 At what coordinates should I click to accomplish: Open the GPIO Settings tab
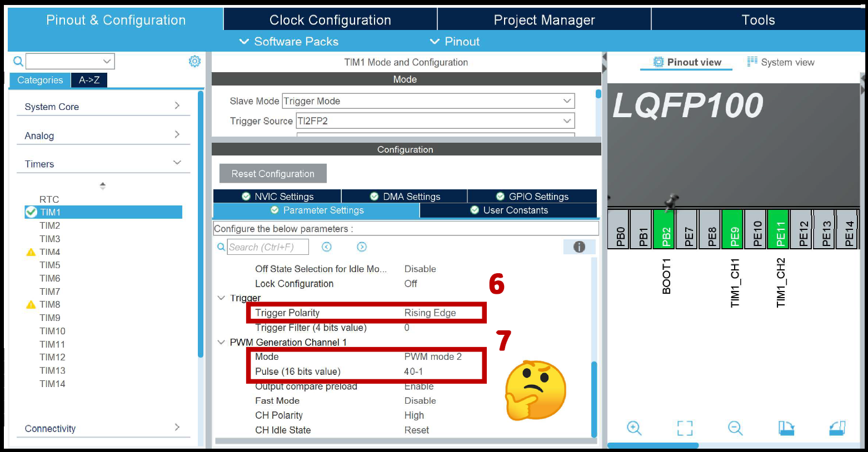coord(532,197)
